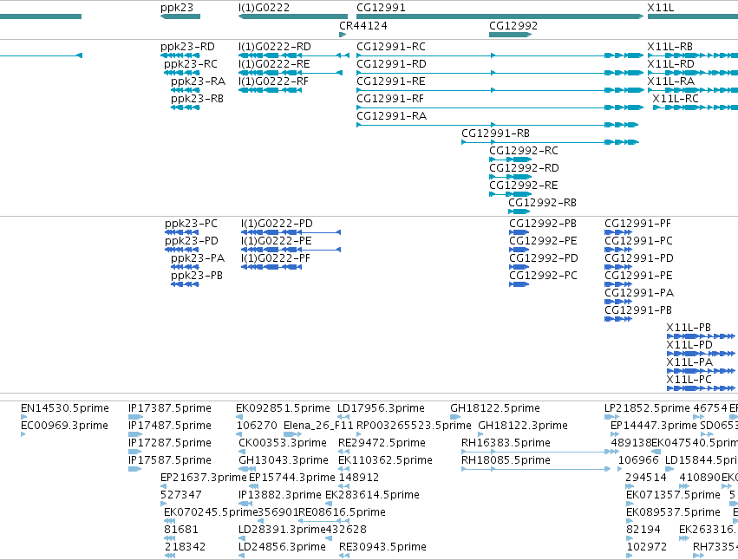Select transcript CG12991-RD
738x560 pixels.
coord(392,64)
